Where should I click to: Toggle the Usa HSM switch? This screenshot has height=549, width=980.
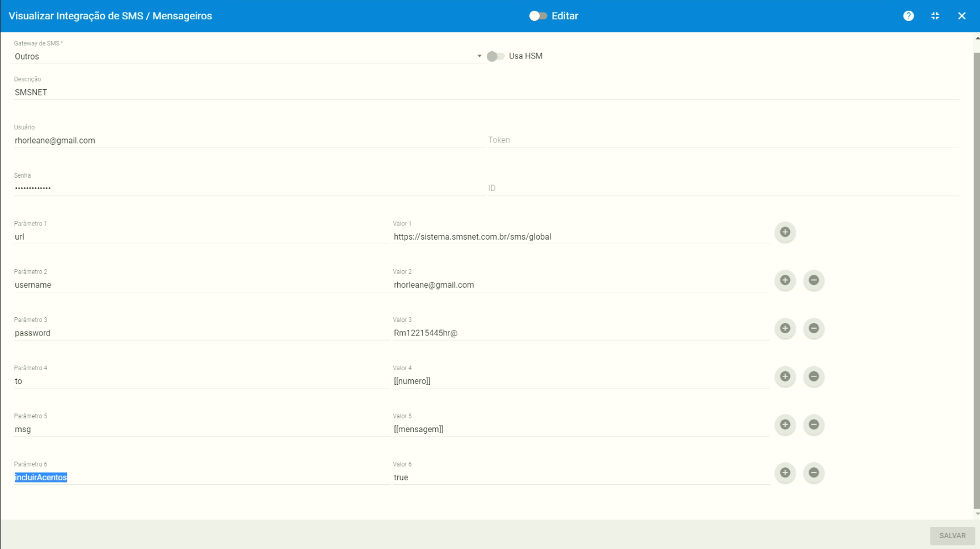495,56
